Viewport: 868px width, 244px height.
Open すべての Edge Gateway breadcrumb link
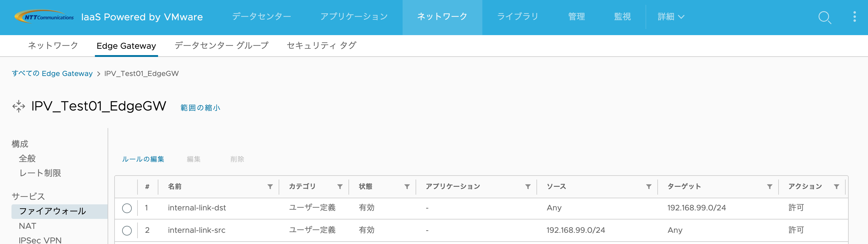click(x=52, y=73)
